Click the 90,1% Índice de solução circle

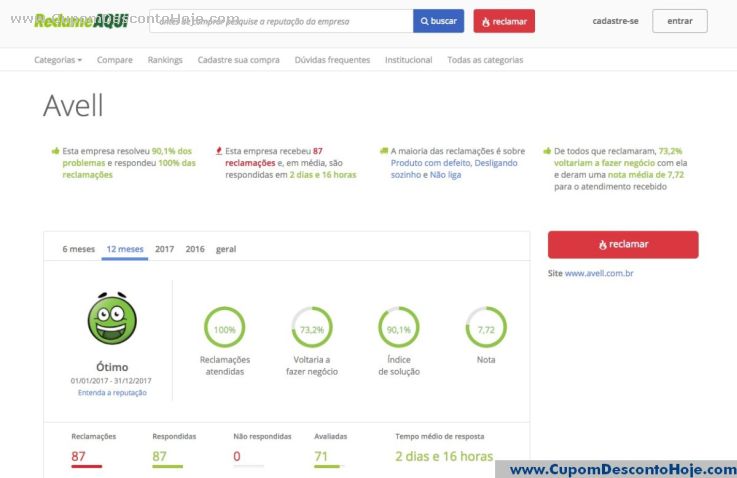coord(399,327)
